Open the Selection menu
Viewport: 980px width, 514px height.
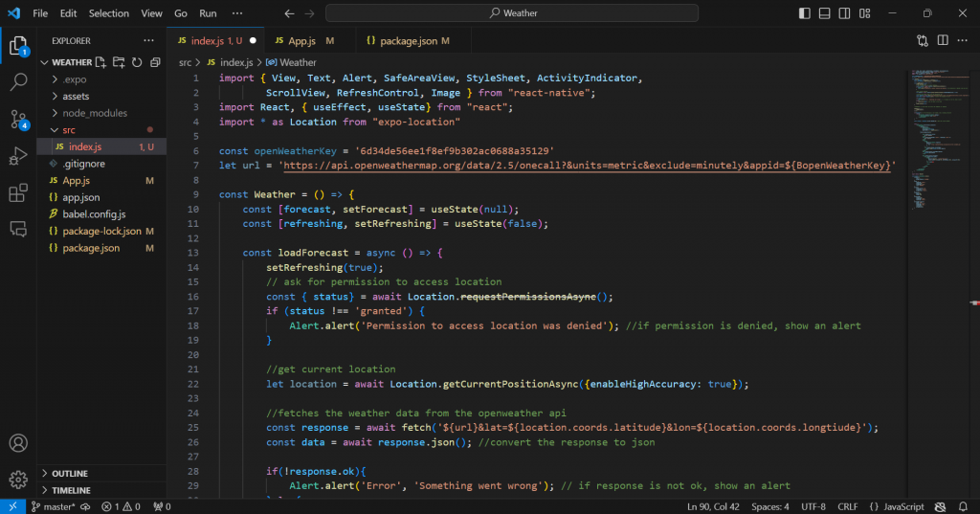(x=109, y=13)
